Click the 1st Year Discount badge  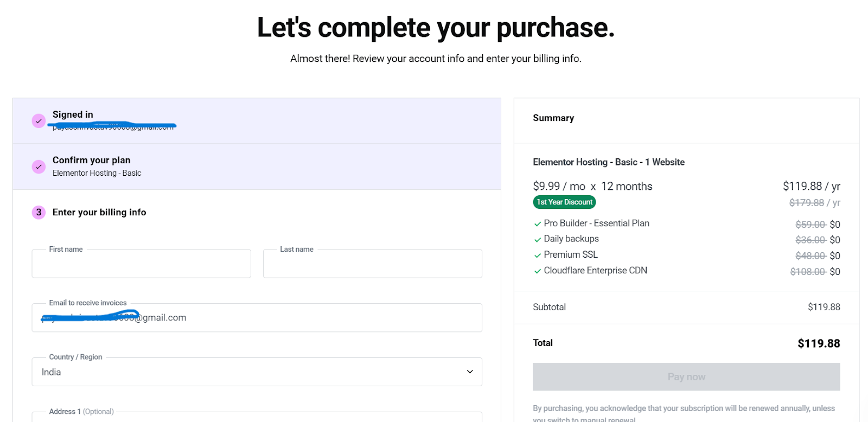pyautogui.click(x=564, y=202)
